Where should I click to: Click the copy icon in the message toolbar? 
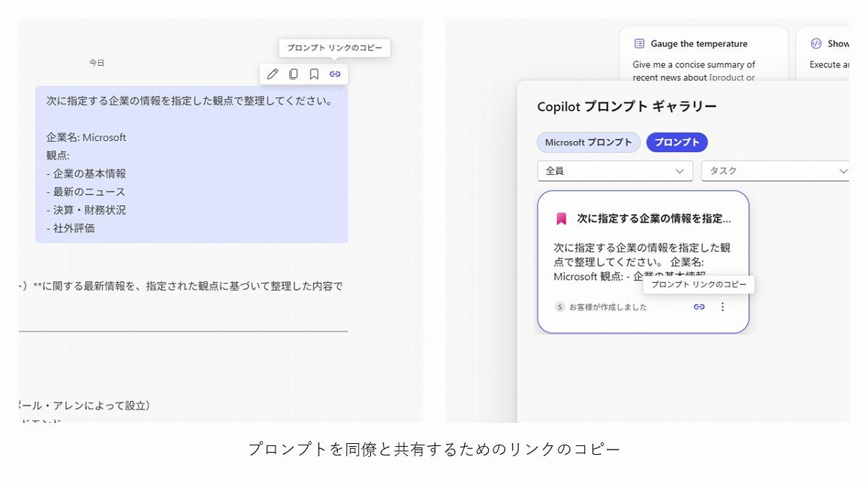[293, 74]
